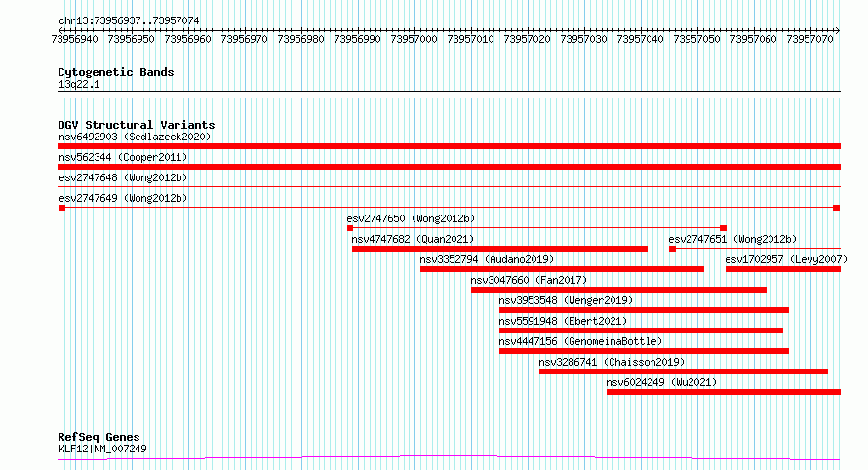Click ruler position 73957010
This screenshot has height=470, width=868.
click(470, 39)
